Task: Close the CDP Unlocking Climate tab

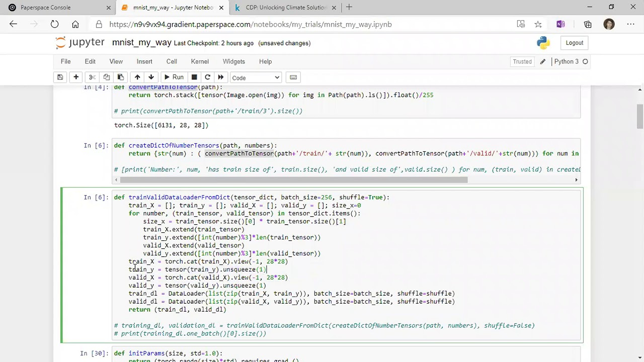Action: (x=334, y=8)
